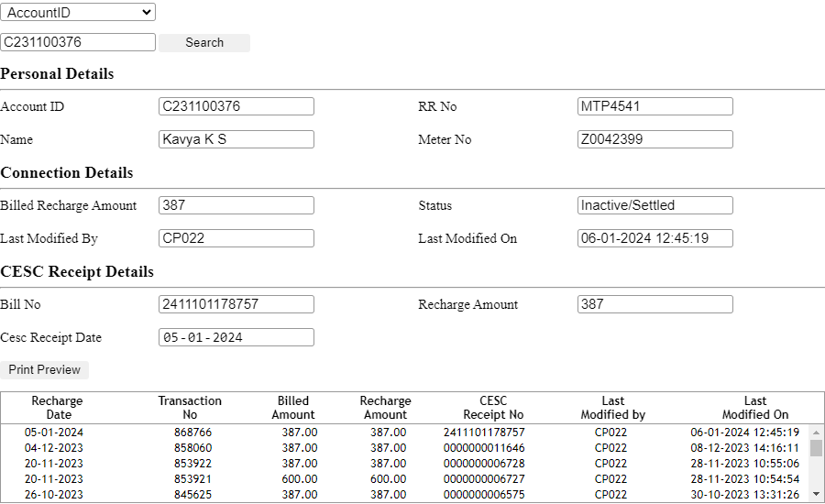Click the Transaction No column header

tap(190, 408)
